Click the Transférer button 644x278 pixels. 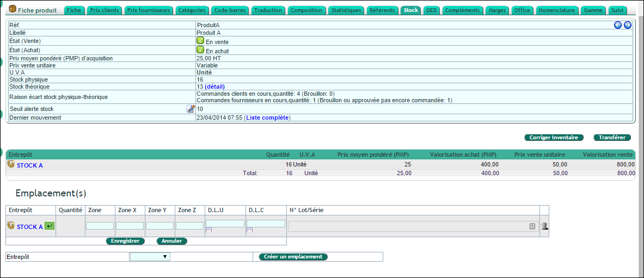pos(612,138)
